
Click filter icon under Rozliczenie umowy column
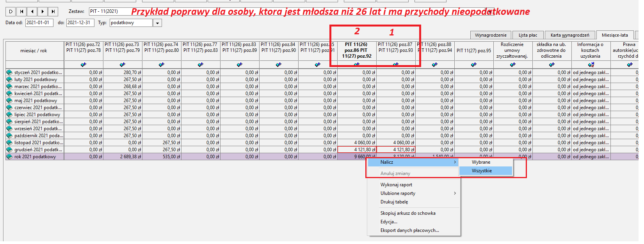(513, 65)
